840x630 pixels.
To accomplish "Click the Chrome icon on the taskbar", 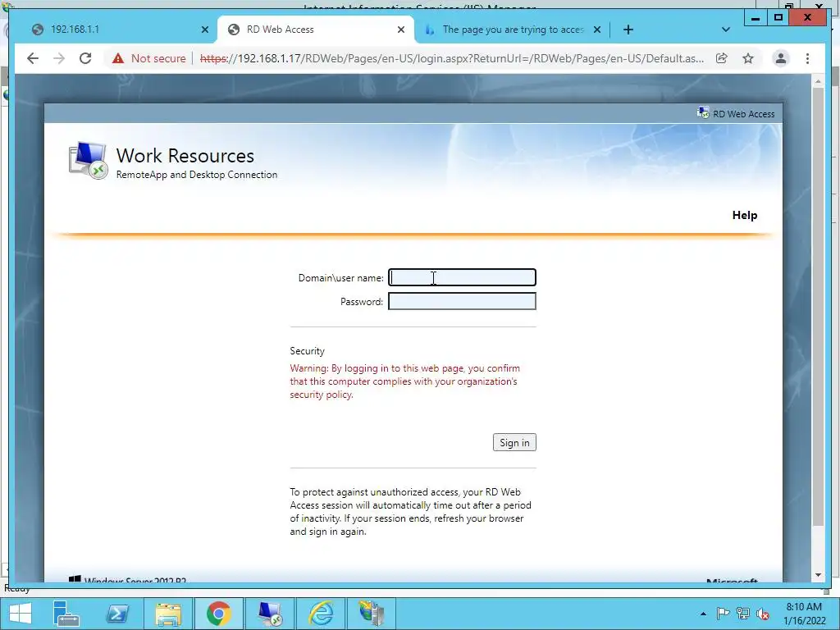I will pos(218,614).
